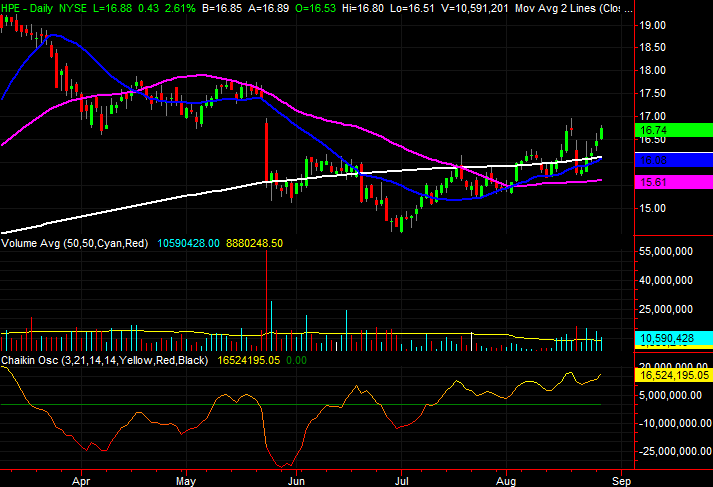Click the cyan 10,590,428 volume axis marker

click(x=673, y=338)
